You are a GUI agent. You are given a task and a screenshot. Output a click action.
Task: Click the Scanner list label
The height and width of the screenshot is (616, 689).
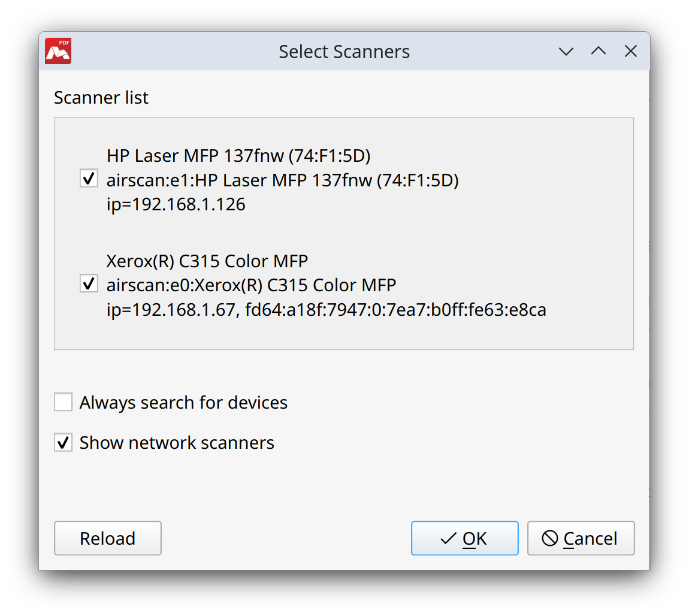pos(101,97)
